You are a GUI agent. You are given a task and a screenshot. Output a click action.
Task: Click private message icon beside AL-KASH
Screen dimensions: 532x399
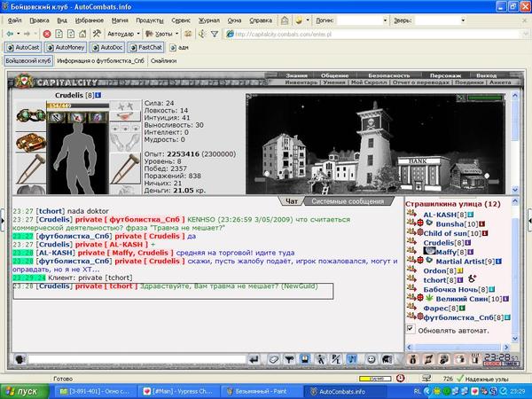tap(411, 214)
